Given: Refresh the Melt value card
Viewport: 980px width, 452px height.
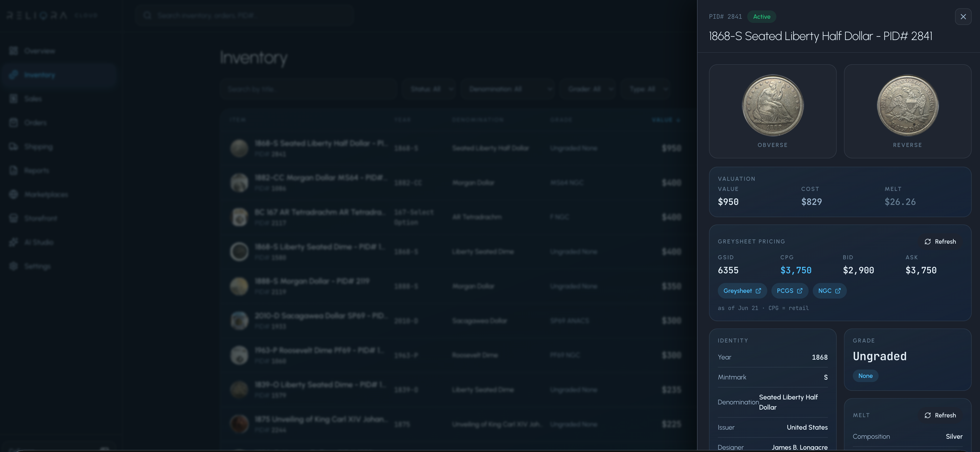Looking at the screenshot, I should pos(940,415).
